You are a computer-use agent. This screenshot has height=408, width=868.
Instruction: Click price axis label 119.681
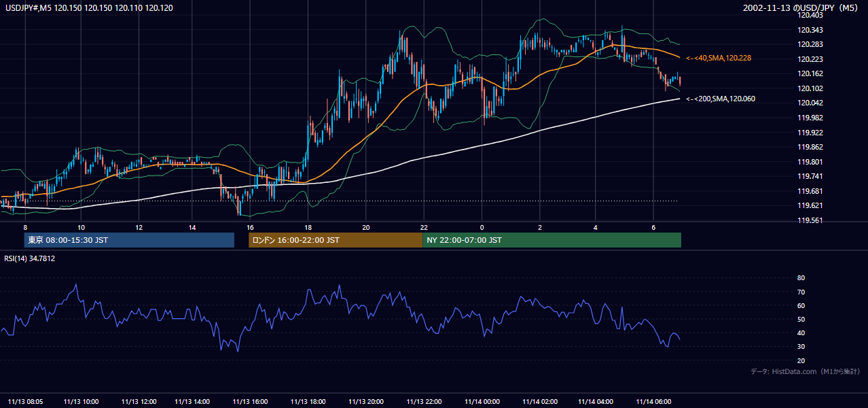click(810, 191)
